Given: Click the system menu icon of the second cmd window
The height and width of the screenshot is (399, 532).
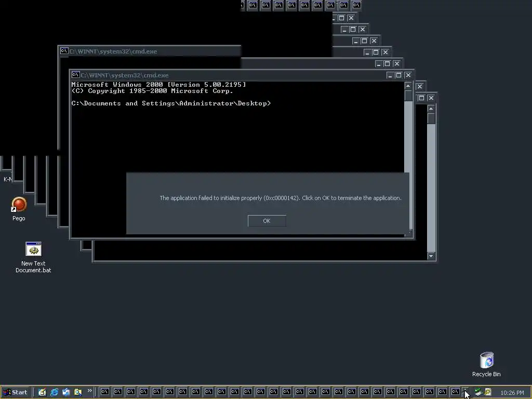Looking at the screenshot, I should coord(64,51).
